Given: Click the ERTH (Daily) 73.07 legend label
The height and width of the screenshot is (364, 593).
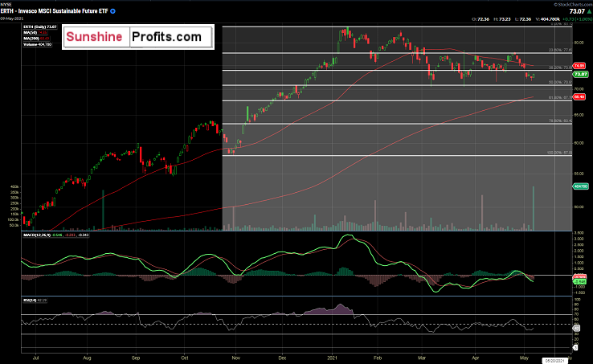Looking at the screenshot, I should coord(40,27).
